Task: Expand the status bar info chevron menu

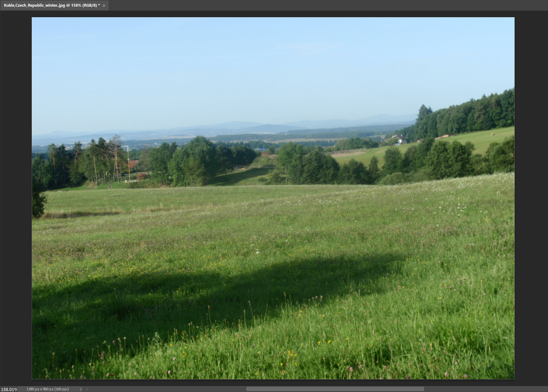Action: [80, 389]
